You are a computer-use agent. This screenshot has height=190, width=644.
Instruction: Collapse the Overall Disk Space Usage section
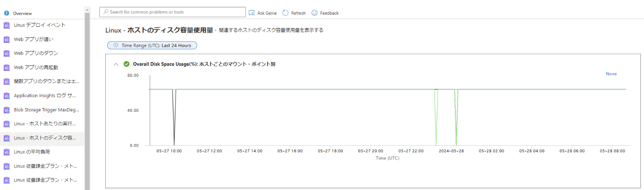coord(116,64)
